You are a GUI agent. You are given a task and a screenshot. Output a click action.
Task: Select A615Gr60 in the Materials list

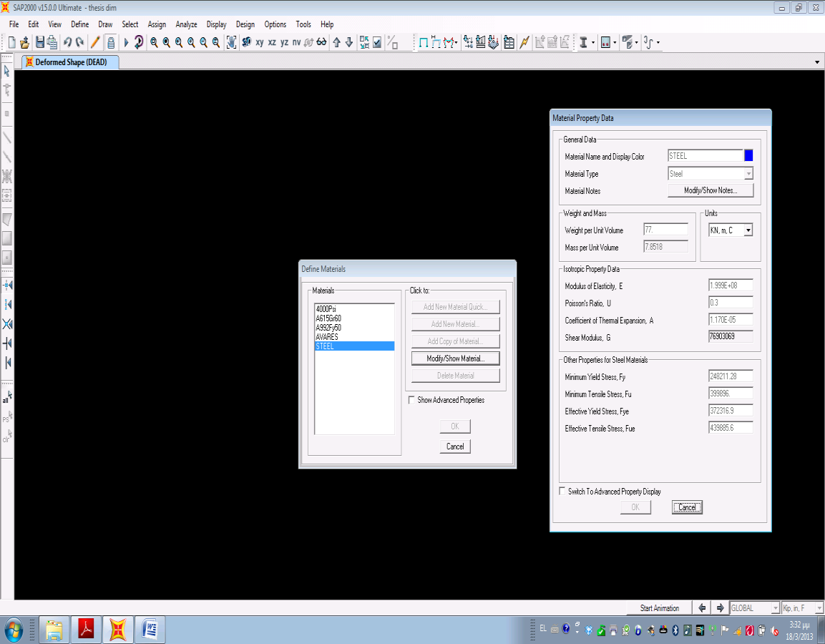354,318
